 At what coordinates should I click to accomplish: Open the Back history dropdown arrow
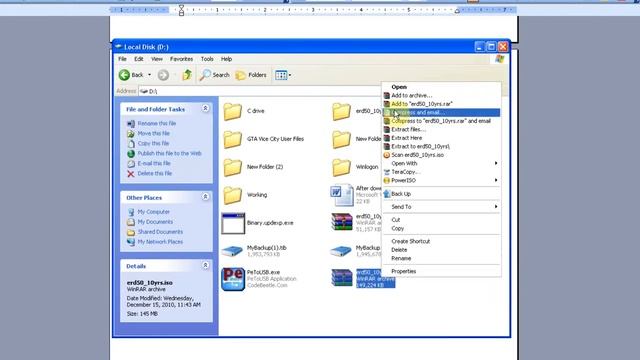point(149,75)
